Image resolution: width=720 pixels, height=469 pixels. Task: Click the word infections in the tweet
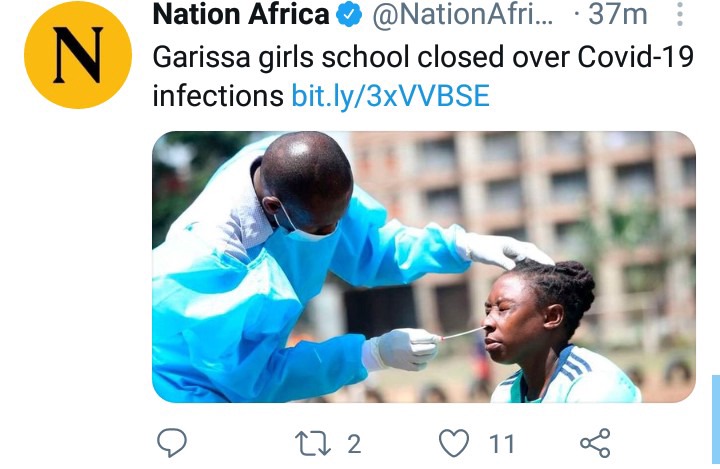pyautogui.click(x=218, y=96)
